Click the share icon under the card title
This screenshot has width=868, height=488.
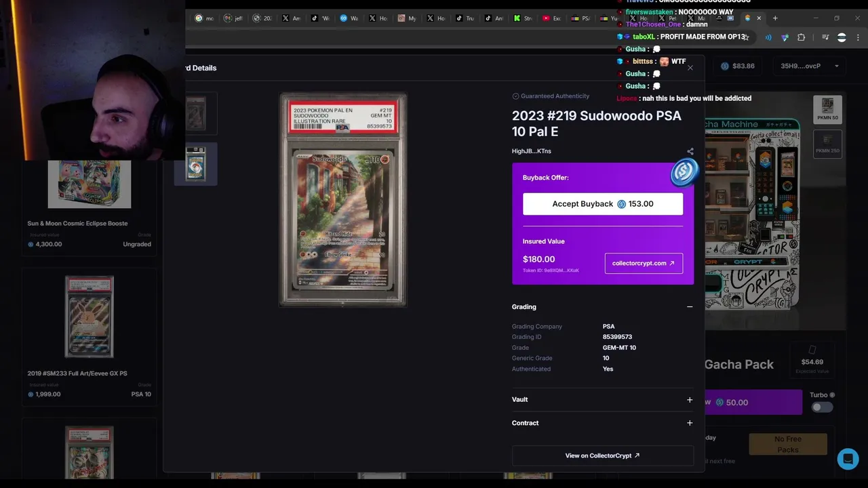(x=690, y=151)
